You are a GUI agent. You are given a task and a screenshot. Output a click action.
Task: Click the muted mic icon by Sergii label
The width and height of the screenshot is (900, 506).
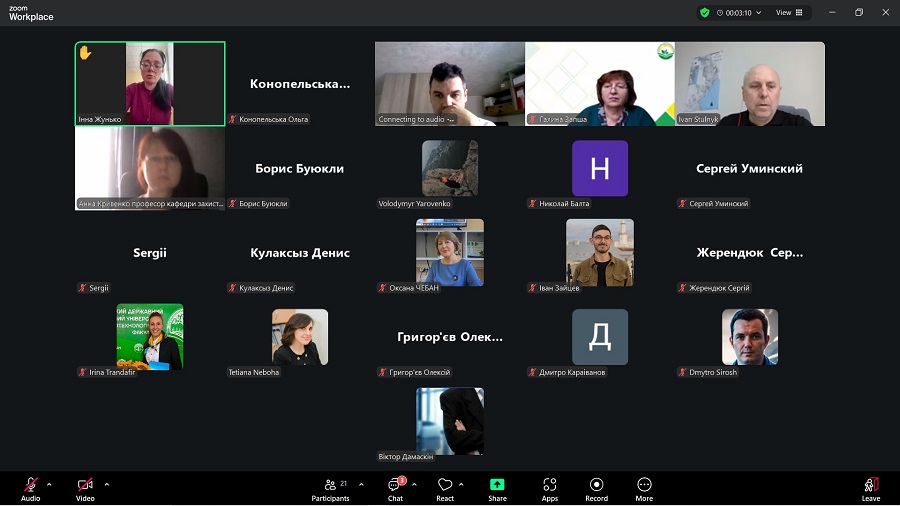[x=83, y=288]
